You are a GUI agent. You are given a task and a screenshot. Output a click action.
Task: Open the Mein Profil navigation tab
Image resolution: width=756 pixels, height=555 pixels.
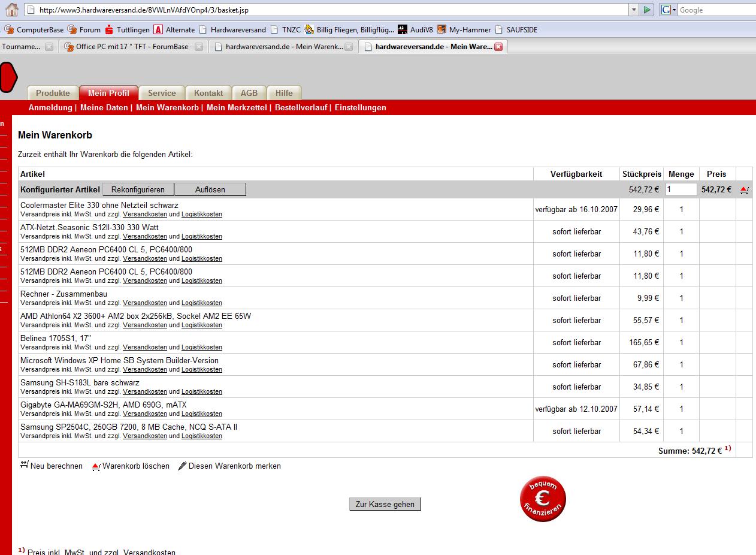[x=108, y=93]
